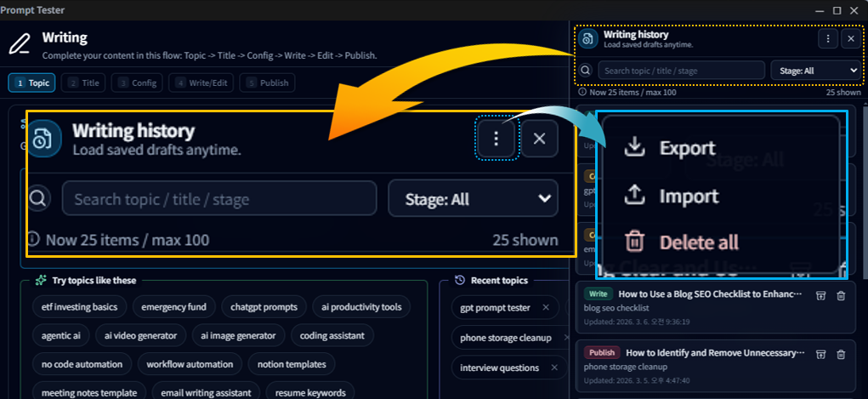This screenshot has height=399, width=868.
Task: Choose Export from the history options menu
Action: 670,148
